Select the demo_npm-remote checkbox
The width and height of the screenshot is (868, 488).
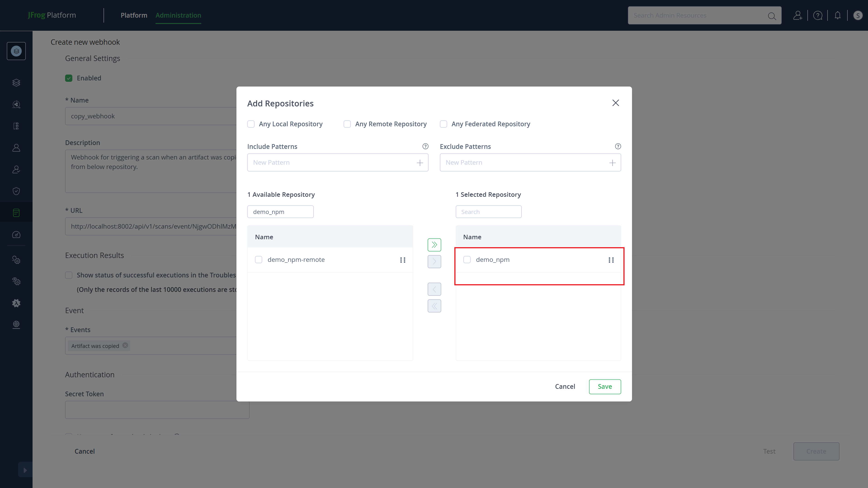258,260
